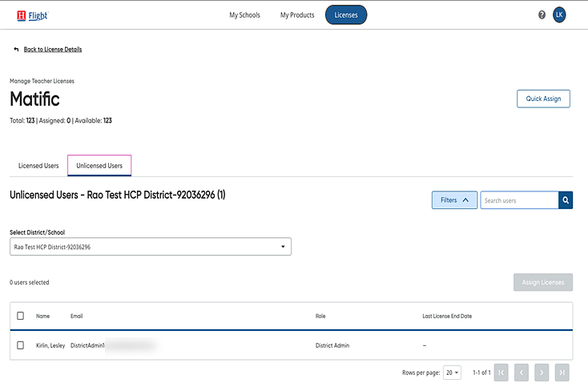Screen dimensions: 588x391
Task: Click the 0 users selected text
Action: (x=30, y=282)
